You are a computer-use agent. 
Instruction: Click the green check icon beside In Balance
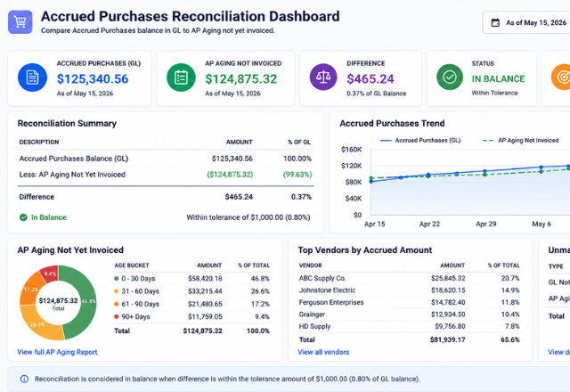[x=23, y=217]
